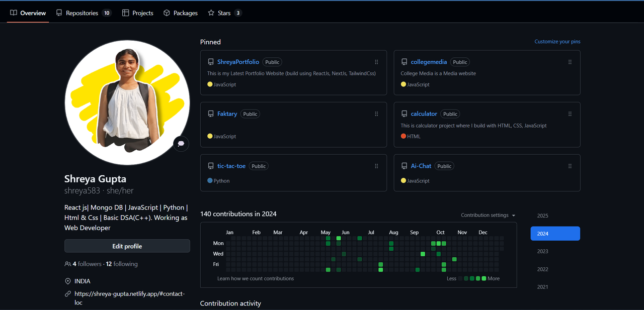Set status via speech bubble icon on avatar
644x310 pixels.
pyautogui.click(x=181, y=144)
